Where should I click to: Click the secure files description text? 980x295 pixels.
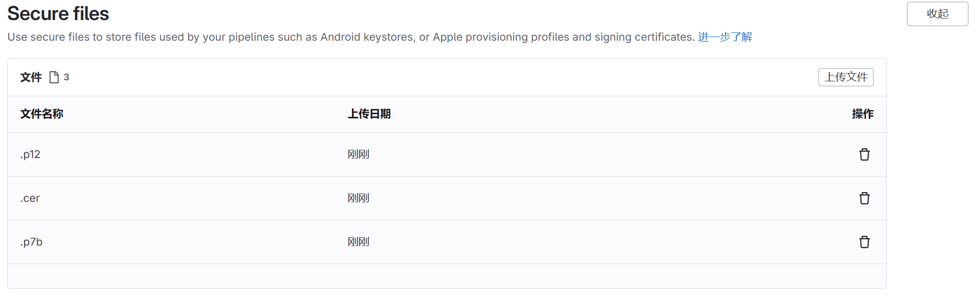350,37
